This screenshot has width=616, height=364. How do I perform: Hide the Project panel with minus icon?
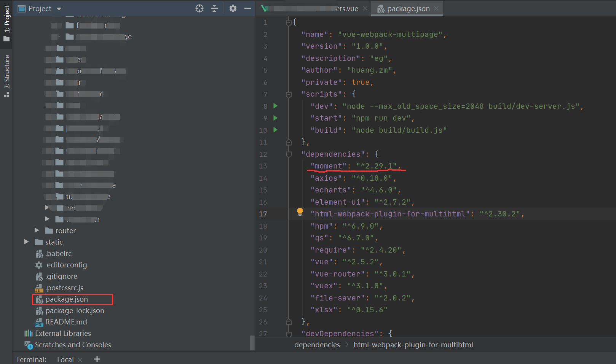click(x=248, y=8)
